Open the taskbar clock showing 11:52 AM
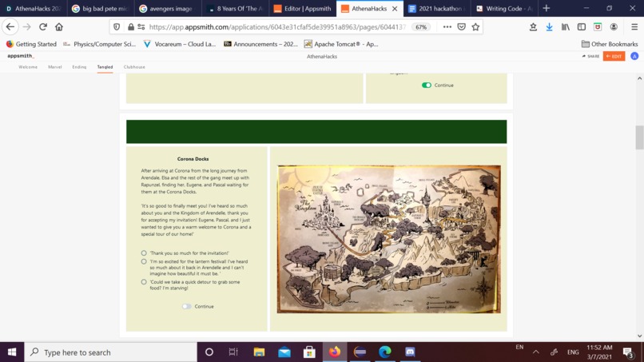Screen dimensions: 644x362 coord(599,352)
